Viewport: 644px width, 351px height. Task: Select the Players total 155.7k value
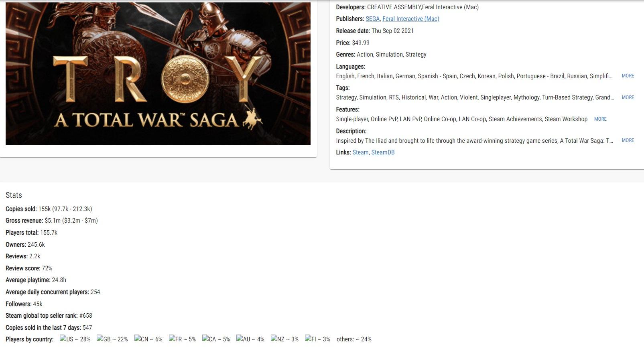49,233
